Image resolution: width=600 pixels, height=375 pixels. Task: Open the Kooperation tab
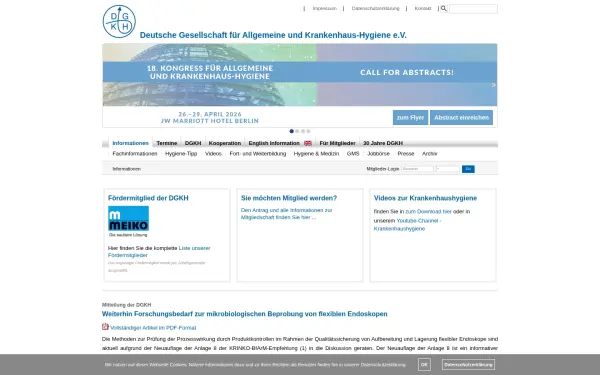225,143
